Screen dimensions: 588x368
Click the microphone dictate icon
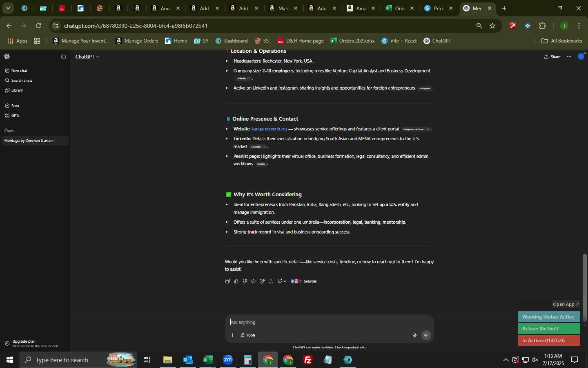pyautogui.click(x=414, y=335)
